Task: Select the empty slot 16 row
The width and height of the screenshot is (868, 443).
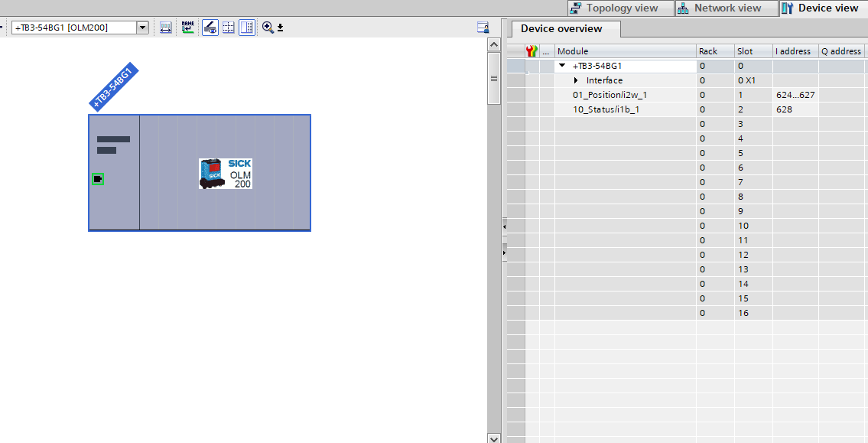Action: 688,313
